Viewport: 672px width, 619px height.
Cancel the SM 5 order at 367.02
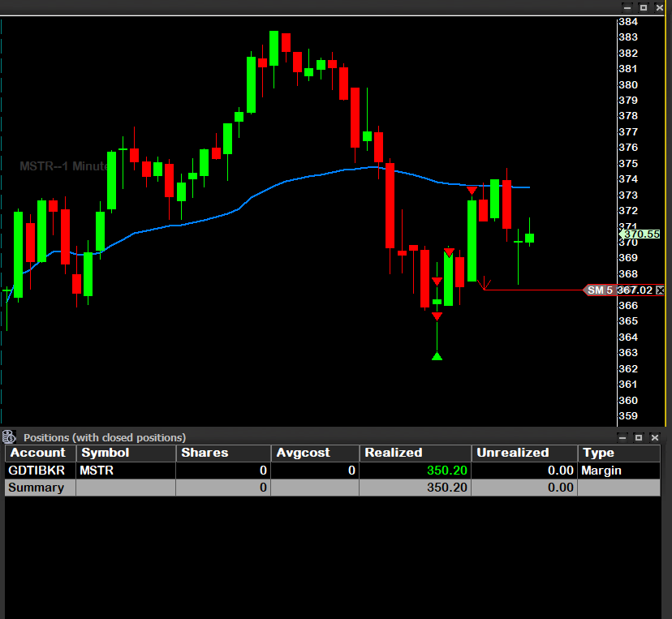click(660, 290)
